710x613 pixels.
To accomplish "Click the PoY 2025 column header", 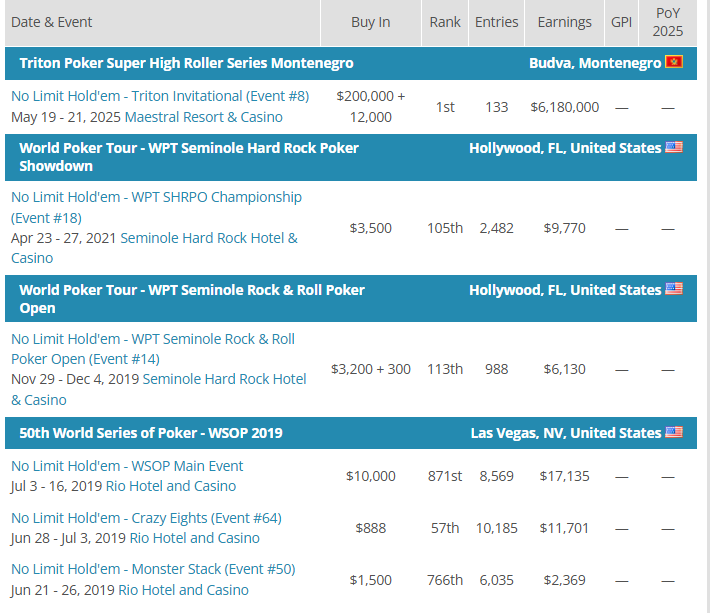I will 667,22.
